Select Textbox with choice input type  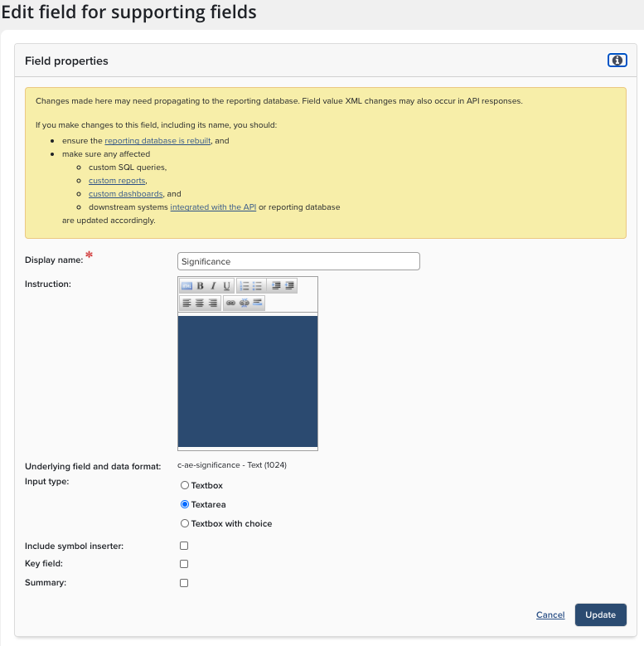[x=184, y=523]
